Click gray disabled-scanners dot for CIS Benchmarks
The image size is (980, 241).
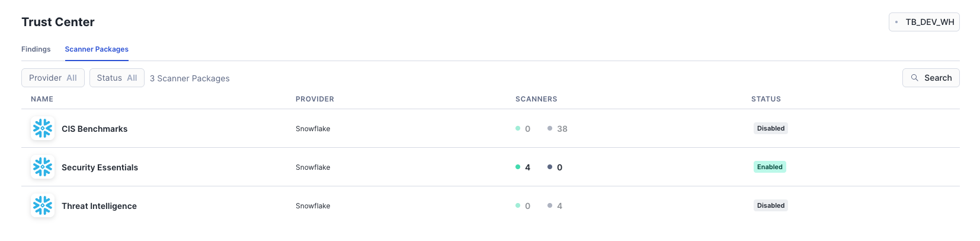coord(550,128)
